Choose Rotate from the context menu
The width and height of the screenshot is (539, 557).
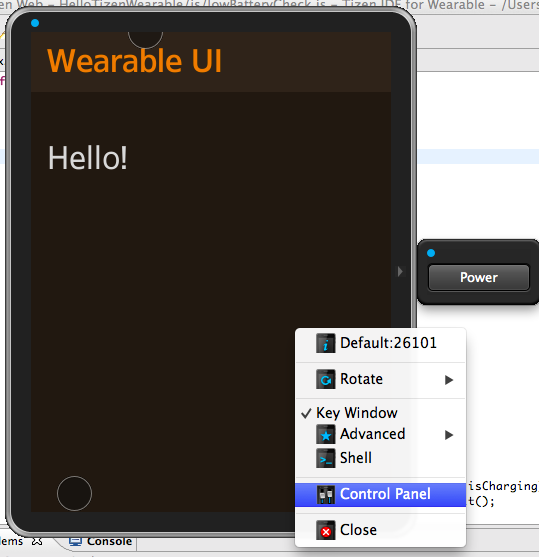(380, 379)
